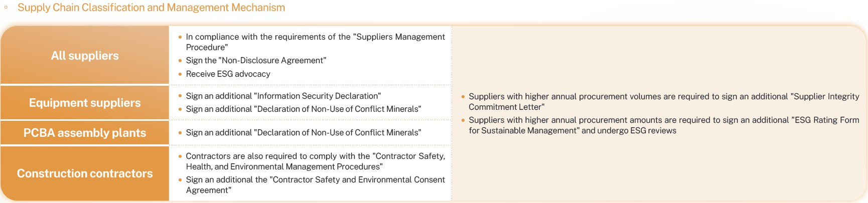
Task: Click the orange bullet beside Supplier Integrity Commitment item
Action: pyautogui.click(x=463, y=97)
